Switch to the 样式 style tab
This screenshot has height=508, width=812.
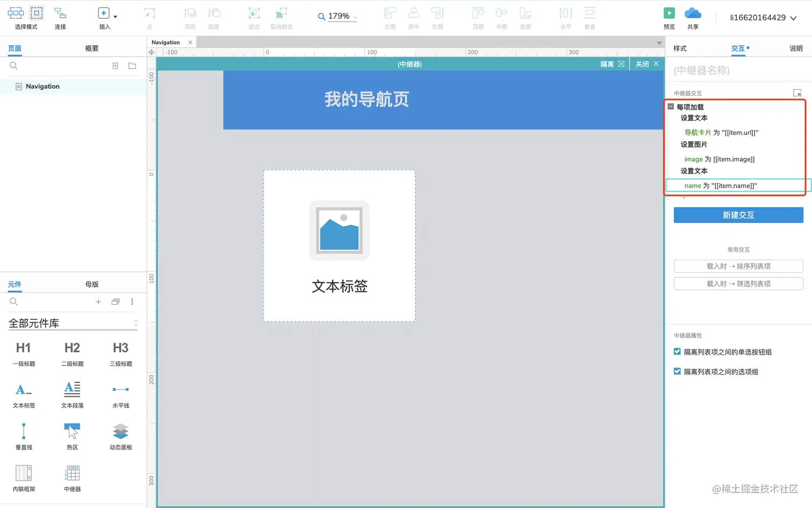pos(680,48)
